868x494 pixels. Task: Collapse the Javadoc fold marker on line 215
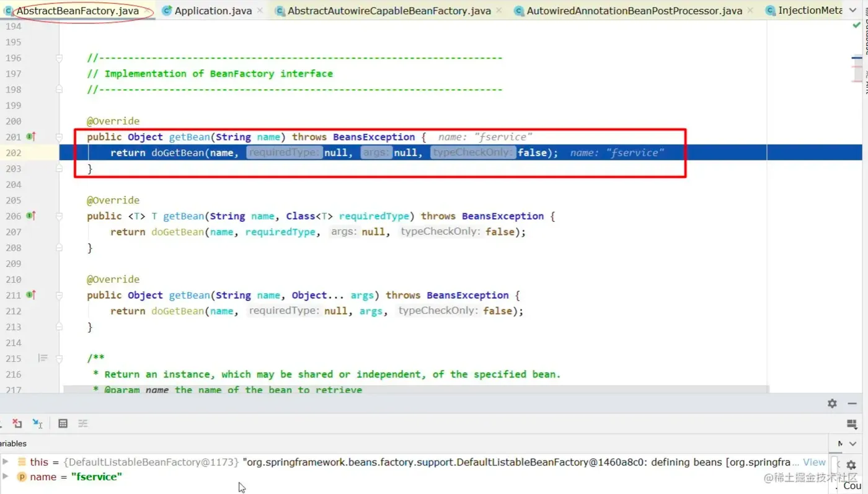click(x=59, y=358)
